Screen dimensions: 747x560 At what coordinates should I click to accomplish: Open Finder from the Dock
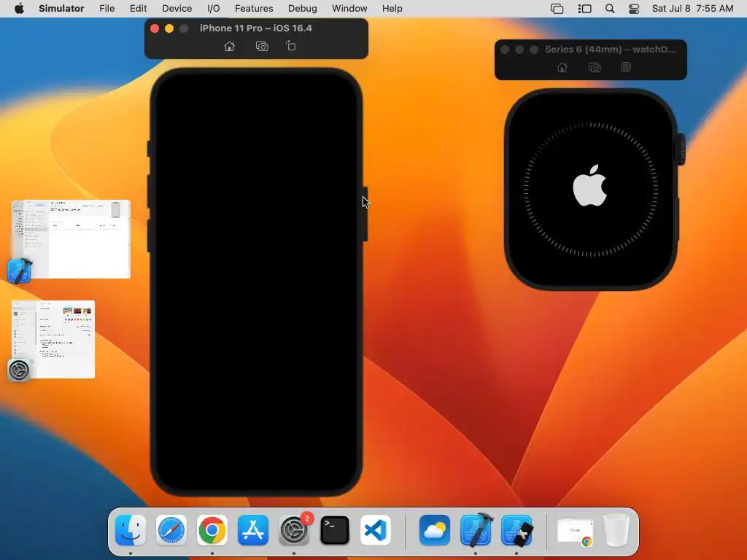[131, 530]
